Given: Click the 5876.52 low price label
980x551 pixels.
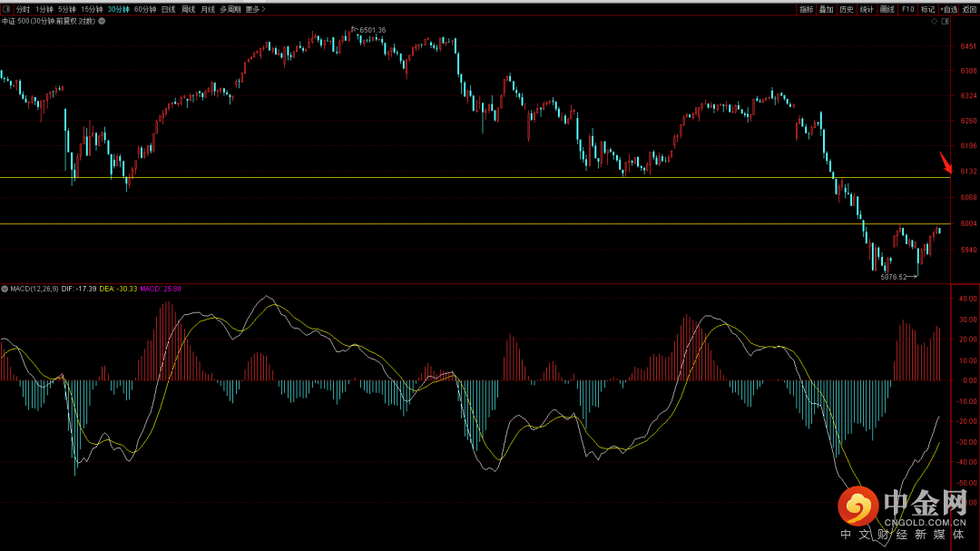Looking at the screenshot, I should 893,277.
